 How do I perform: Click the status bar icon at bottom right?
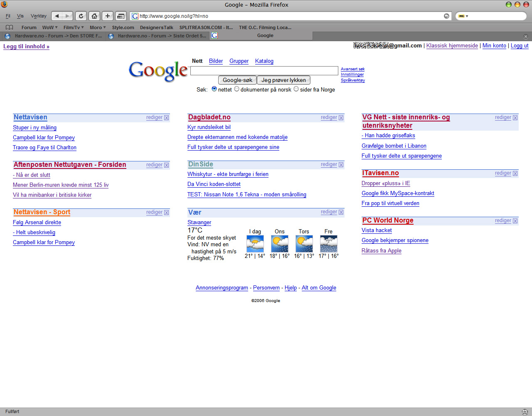(x=525, y=412)
